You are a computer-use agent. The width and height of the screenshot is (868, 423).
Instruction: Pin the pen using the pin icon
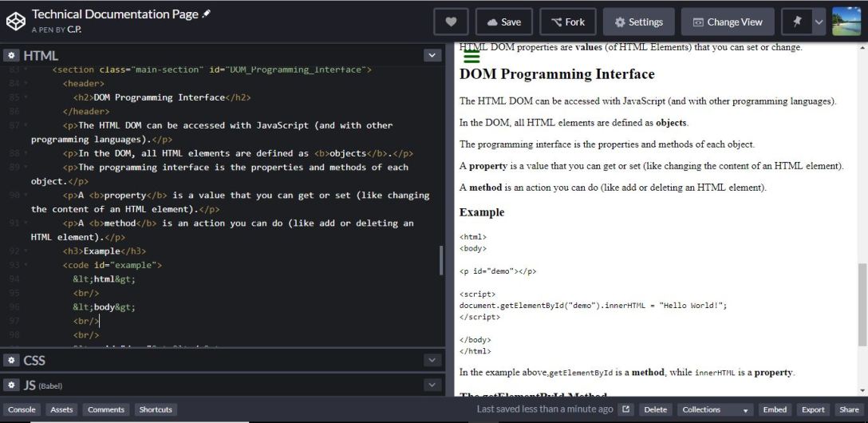(x=796, y=22)
